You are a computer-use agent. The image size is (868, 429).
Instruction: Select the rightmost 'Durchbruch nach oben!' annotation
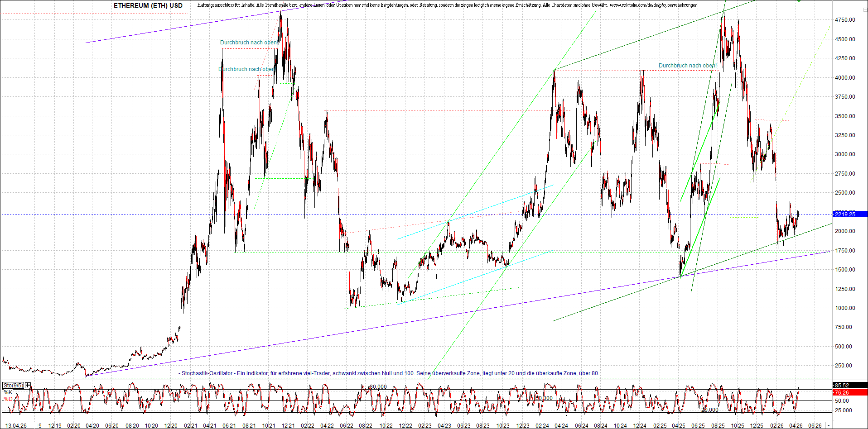[x=687, y=66]
